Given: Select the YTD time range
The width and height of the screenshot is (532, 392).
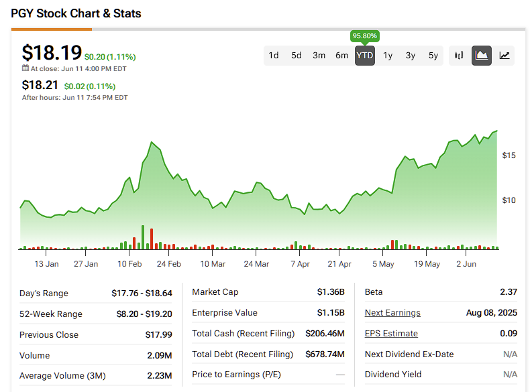Looking at the screenshot, I should pos(365,56).
